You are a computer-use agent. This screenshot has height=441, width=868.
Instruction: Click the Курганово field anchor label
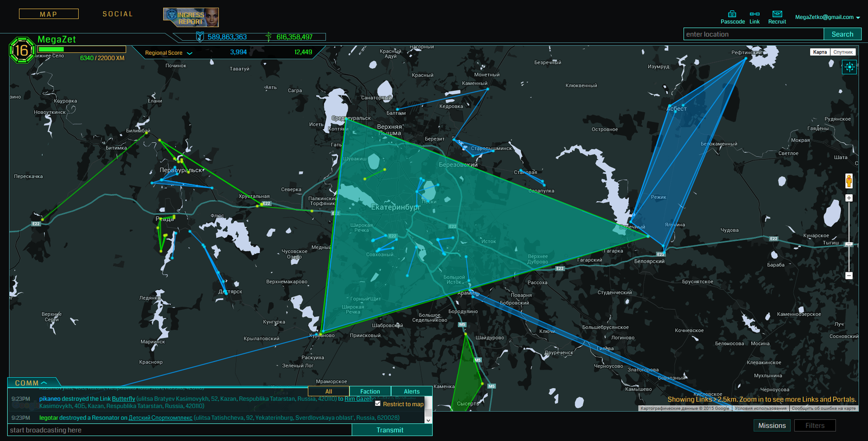click(x=322, y=335)
